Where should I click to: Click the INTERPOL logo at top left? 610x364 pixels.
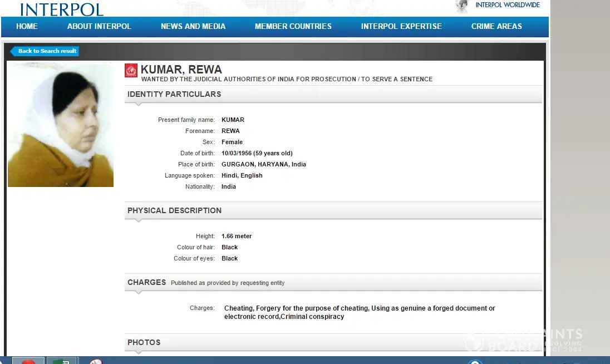tap(61, 9)
